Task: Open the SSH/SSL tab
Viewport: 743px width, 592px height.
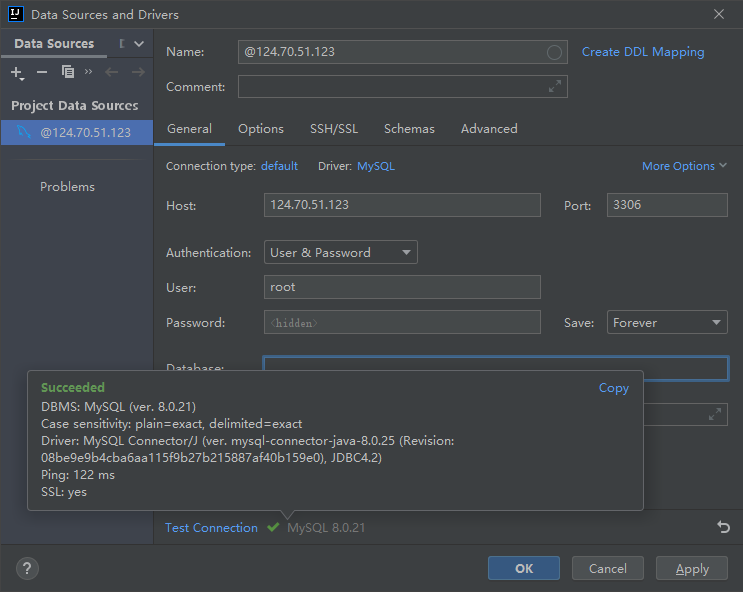Action: coord(334,128)
